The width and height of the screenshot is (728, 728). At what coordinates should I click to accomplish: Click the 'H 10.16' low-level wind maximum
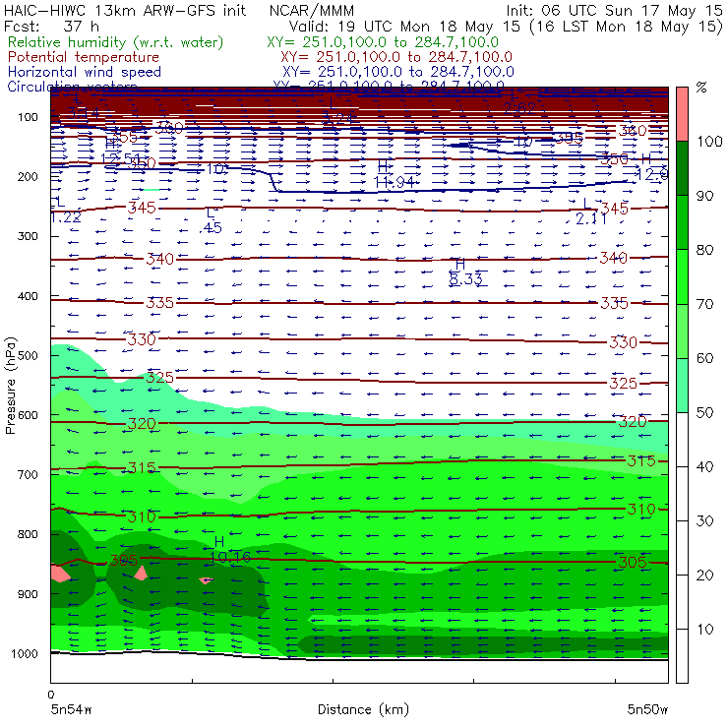tap(230, 550)
